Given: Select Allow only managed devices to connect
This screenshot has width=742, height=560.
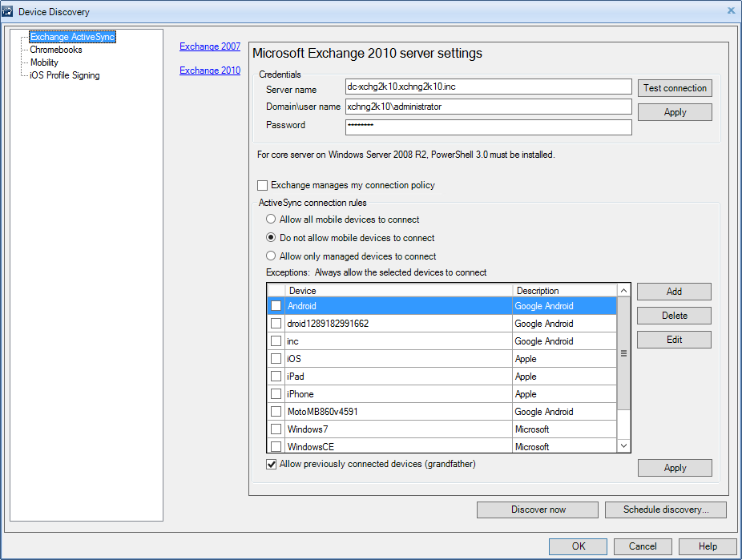Looking at the screenshot, I should pyautogui.click(x=271, y=256).
